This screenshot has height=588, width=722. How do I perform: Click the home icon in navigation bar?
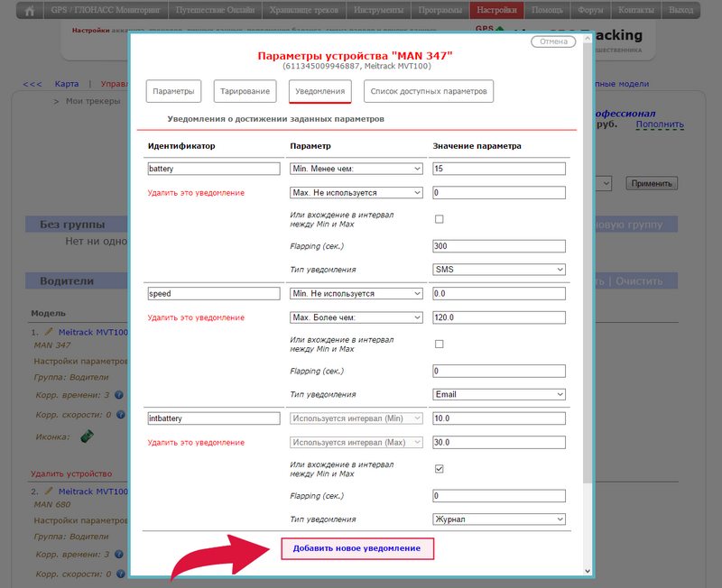point(30,11)
